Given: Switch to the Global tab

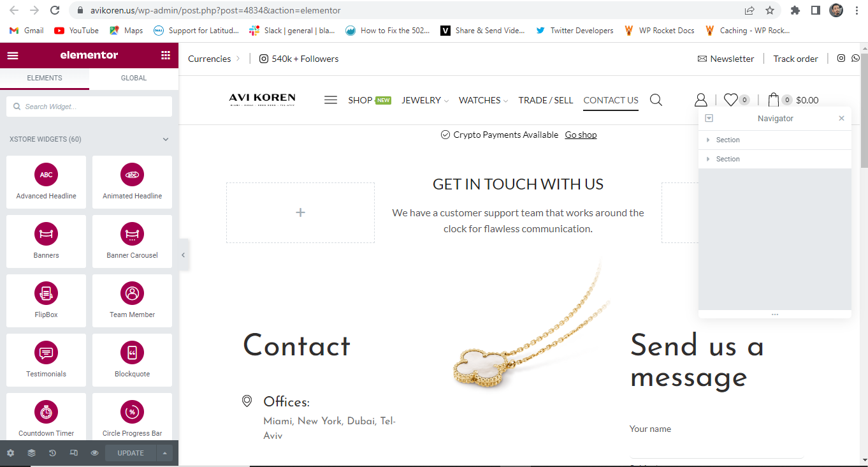Looking at the screenshot, I should pyautogui.click(x=134, y=78).
